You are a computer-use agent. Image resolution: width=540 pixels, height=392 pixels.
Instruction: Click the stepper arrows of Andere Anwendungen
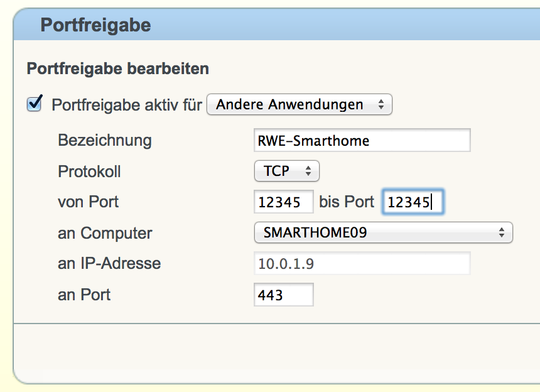pyautogui.click(x=381, y=104)
